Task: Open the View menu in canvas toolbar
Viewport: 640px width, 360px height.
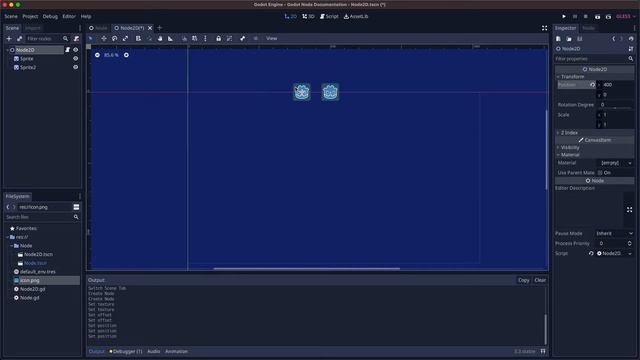Action: pyautogui.click(x=271, y=38)
